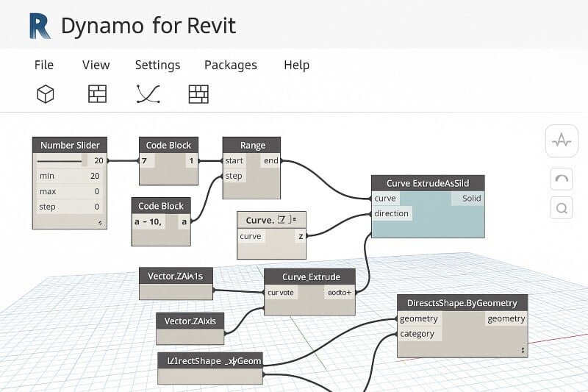Select the bottom DirectShape Geom node header
Viewport: 588px width, 392px height.
[210, 361]
